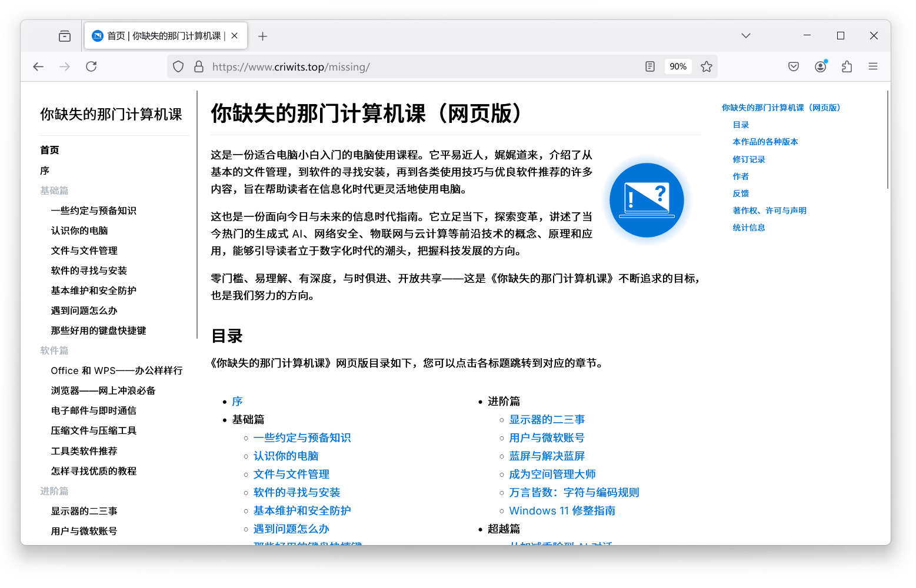Open the extensions panel

click(847, 66)
